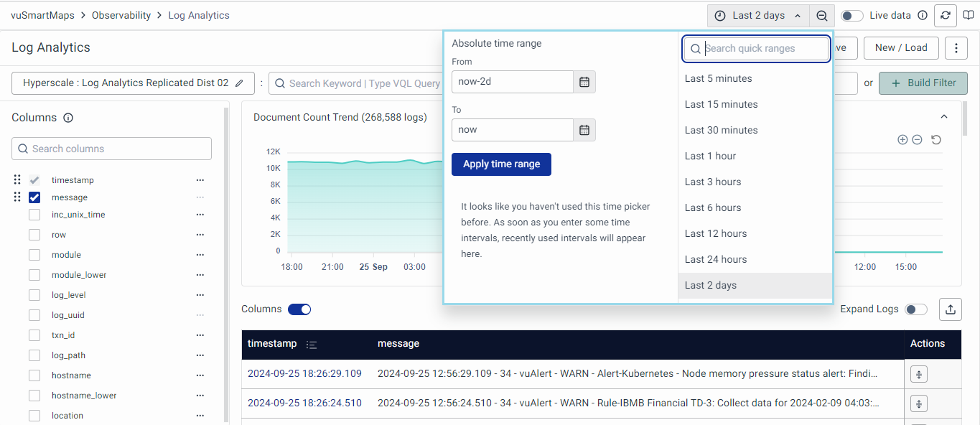Image resolution: width=980 pixels, height=425 pixels.
Task: Reset chart zoom with the reset icon
Action: pyautogui.click(x=936, y=140)
